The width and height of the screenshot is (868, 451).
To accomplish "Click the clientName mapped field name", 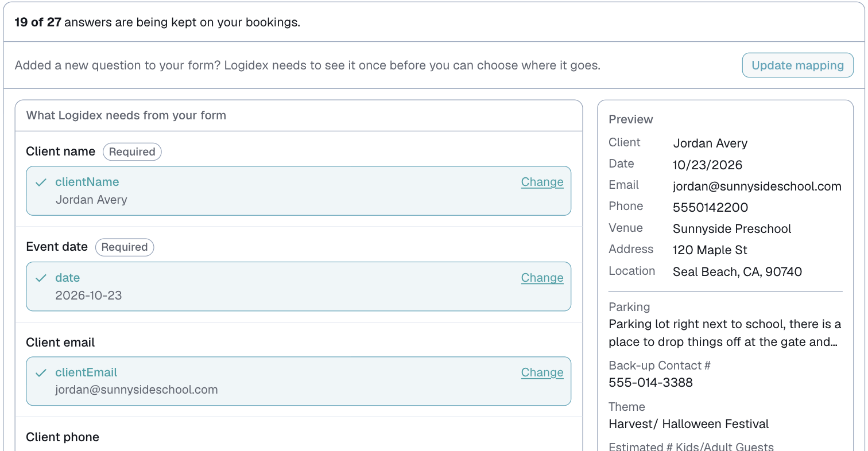I will [87, 182].
